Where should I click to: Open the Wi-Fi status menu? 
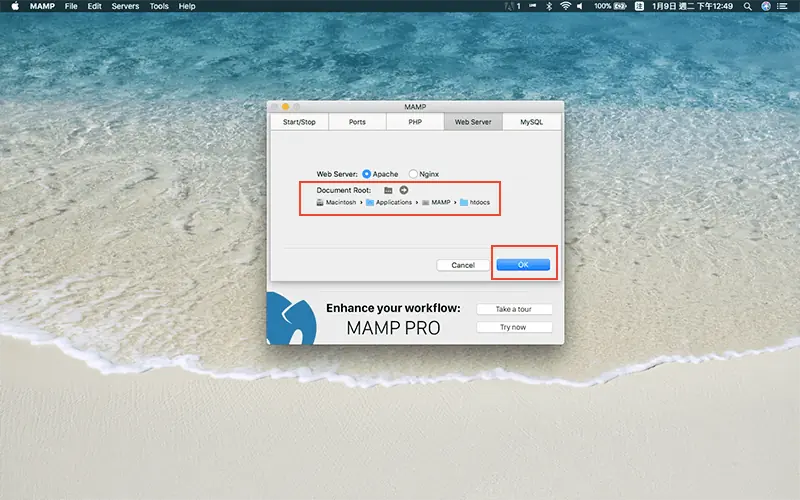565,6
